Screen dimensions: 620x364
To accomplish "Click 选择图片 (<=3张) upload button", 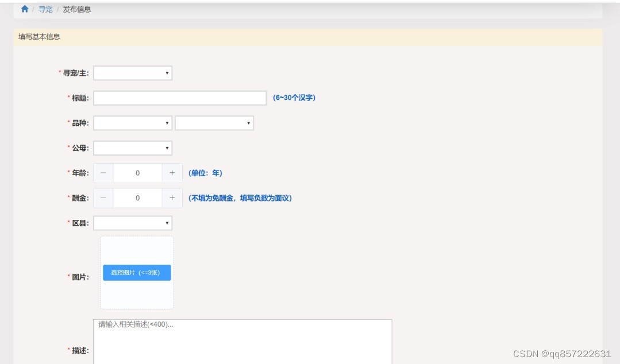I will point(137,273).
